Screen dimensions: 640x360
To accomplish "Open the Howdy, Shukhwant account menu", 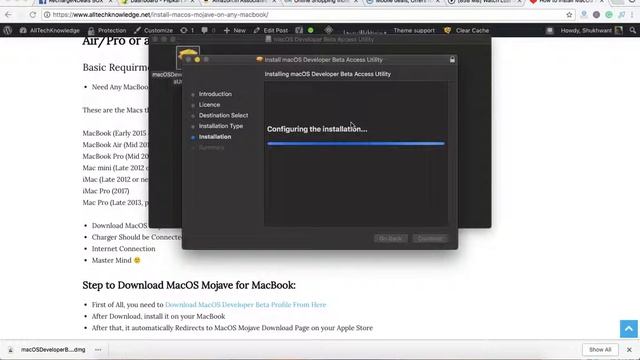I will pos(591,30).
